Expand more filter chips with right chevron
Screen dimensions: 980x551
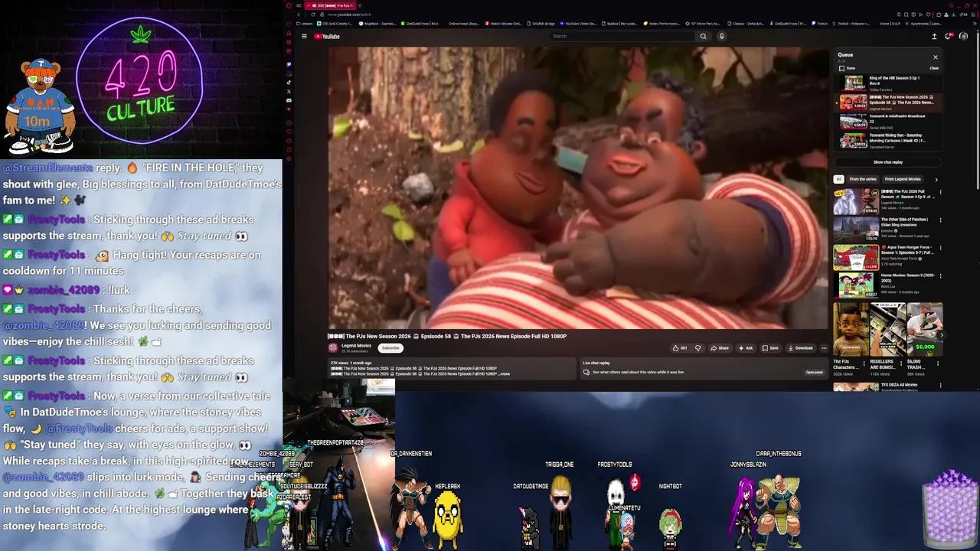coord(936,179)
